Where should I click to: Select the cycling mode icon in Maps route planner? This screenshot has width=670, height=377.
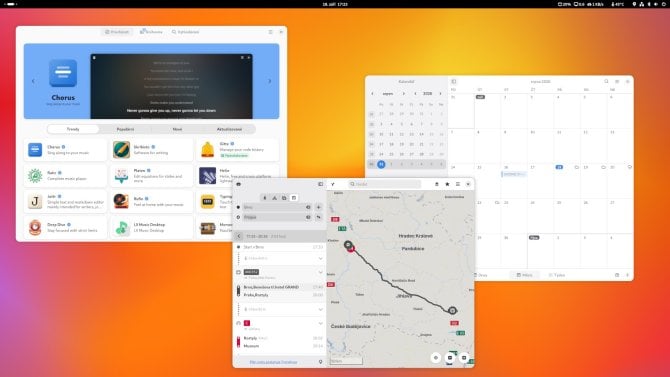pos(274,198)
